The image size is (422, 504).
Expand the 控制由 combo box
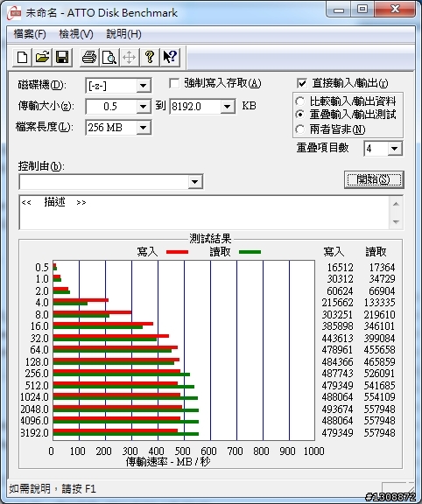pos(195,182)
